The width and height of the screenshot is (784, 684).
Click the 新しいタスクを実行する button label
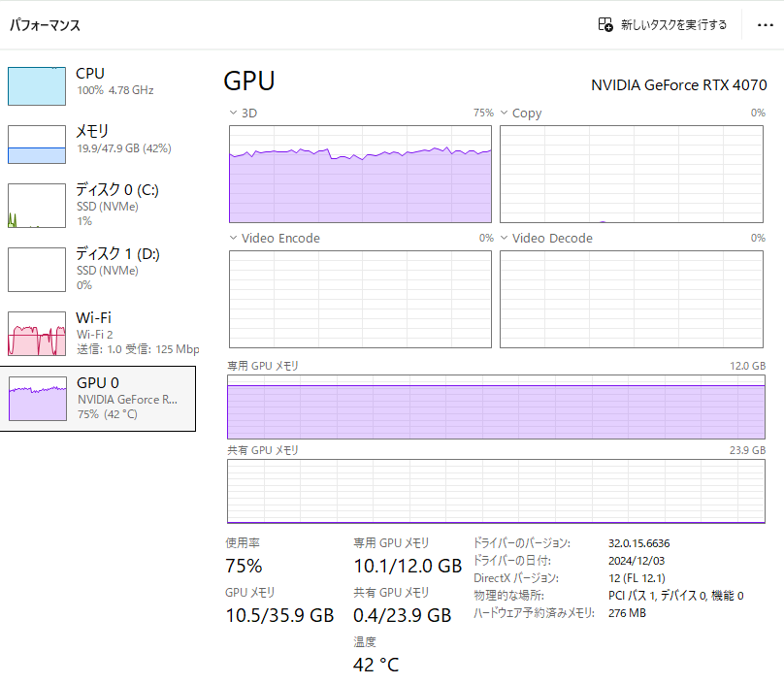673,25
